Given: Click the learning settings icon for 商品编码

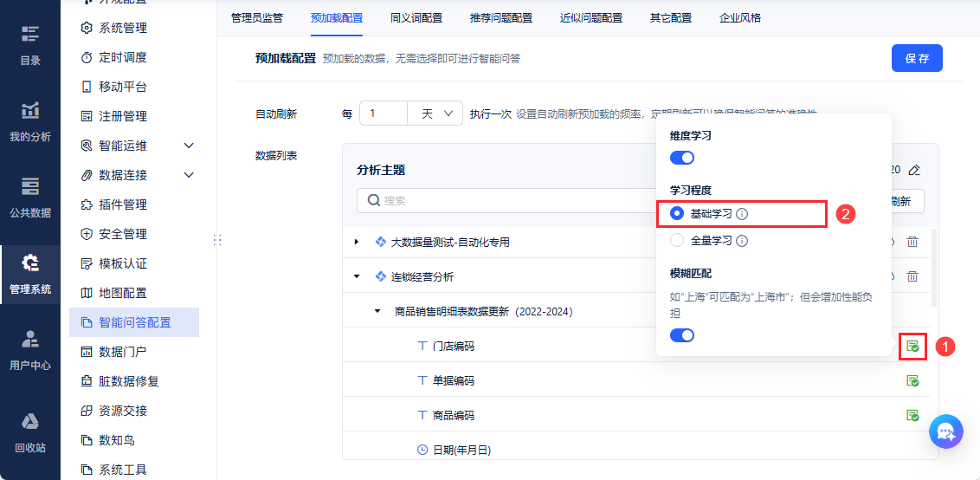Looking at the screenshot, I should [912, 415].
